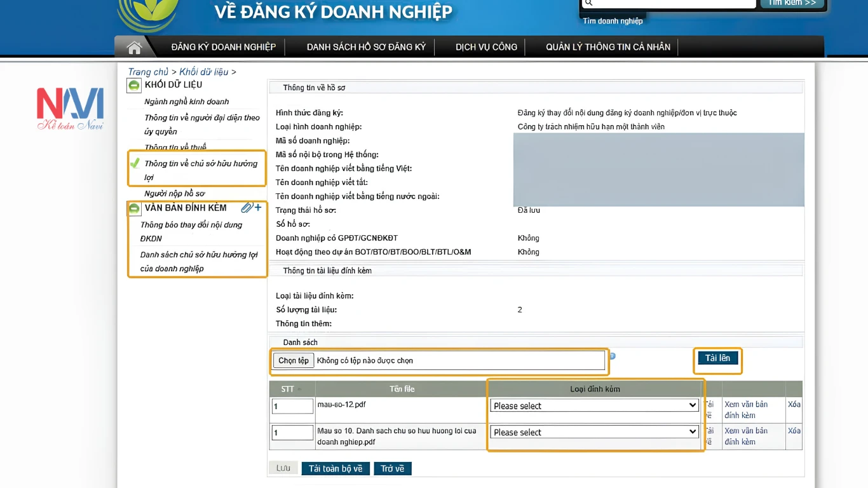
Task: Open Ngành nghề kinh doanh sidebar item
Action: tap(186, 102)
